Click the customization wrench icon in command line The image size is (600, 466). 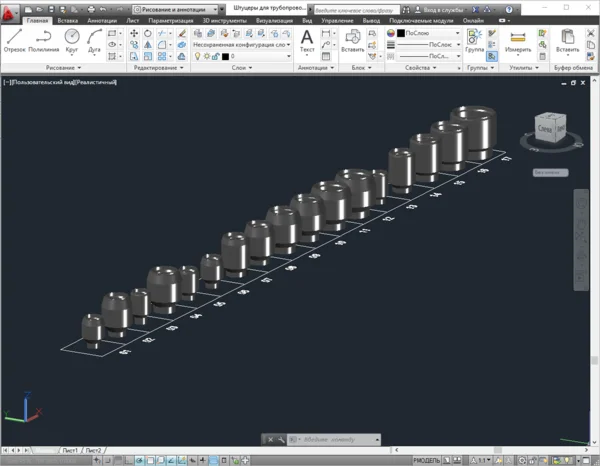[x=281, y=440]
